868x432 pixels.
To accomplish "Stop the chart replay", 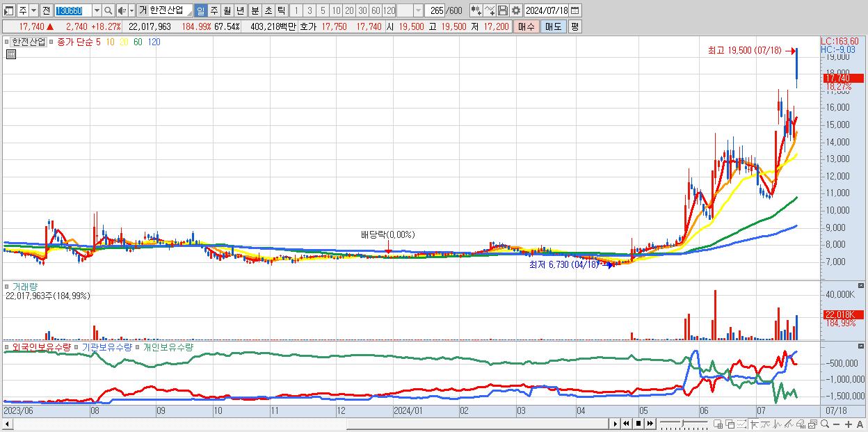I will (638, 424).
